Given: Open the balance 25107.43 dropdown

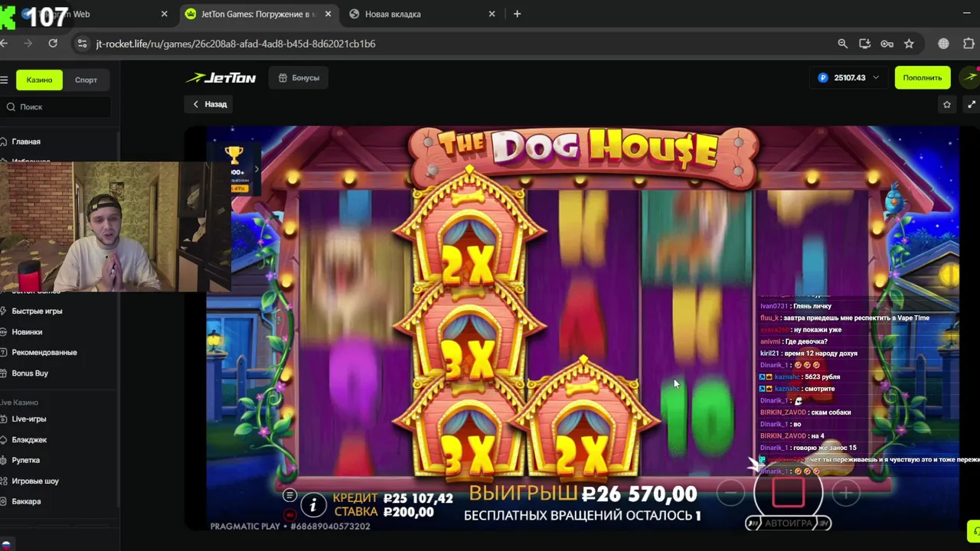Looking at the screenshot, I should pos(849,77).
